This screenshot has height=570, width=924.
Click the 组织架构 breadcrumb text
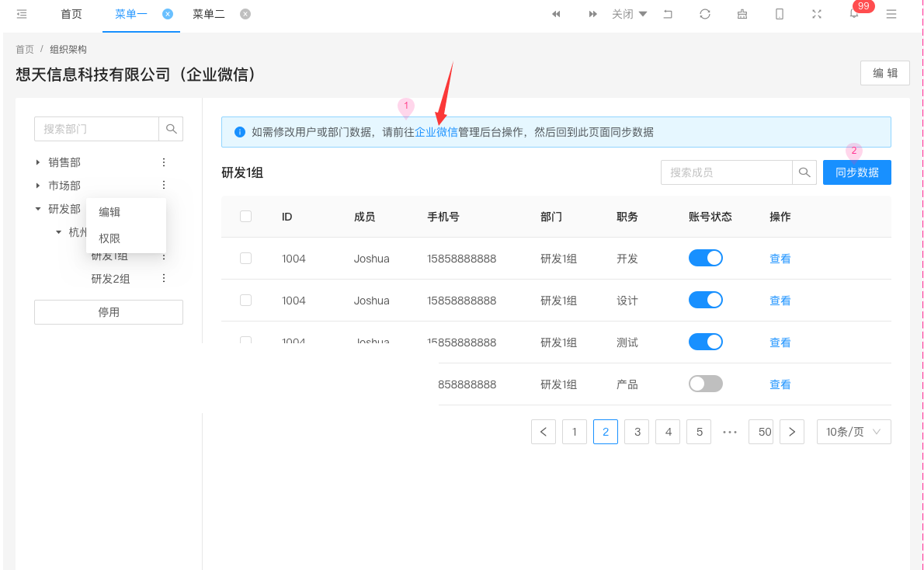pos(68,49)
